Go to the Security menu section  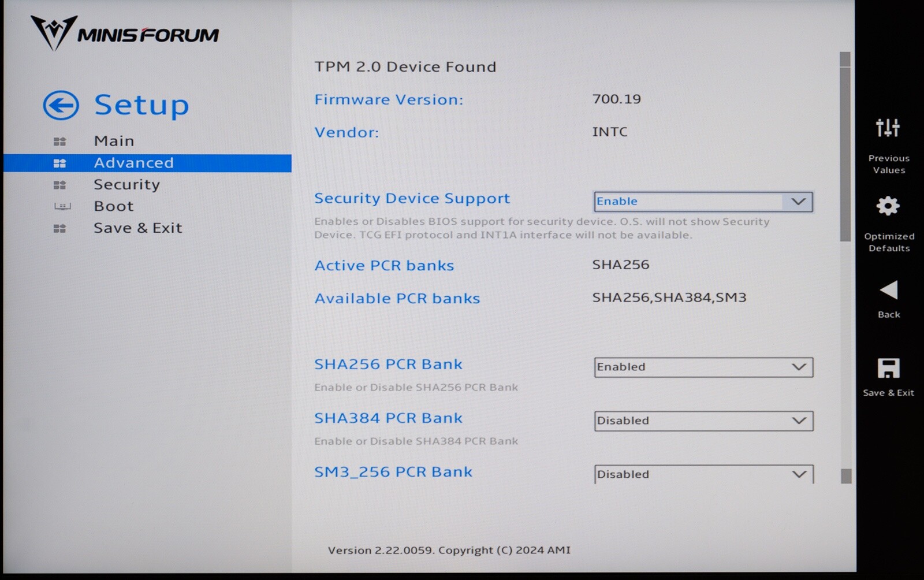[126, 185]
